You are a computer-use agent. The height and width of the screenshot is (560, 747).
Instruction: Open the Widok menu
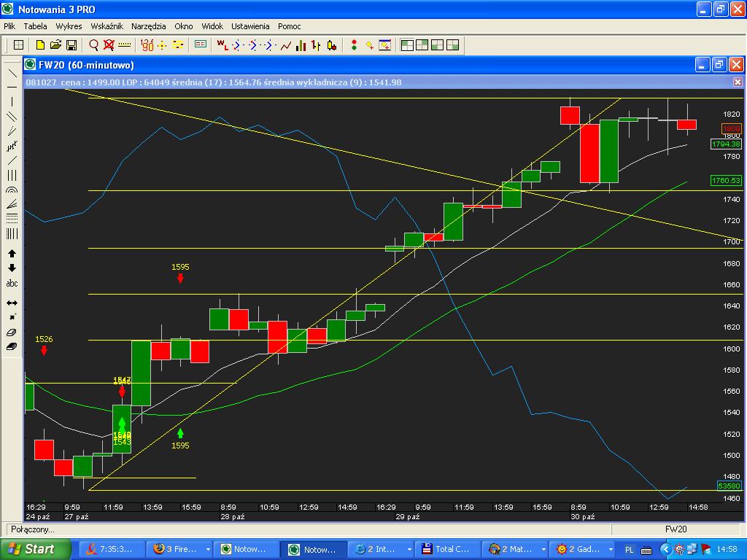pyautogui.click(x=212, y=26)
